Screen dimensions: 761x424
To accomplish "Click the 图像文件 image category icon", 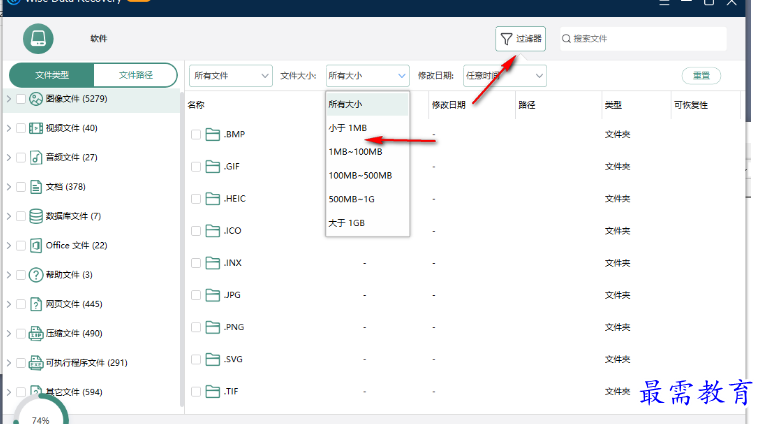I will coord(36,99).
